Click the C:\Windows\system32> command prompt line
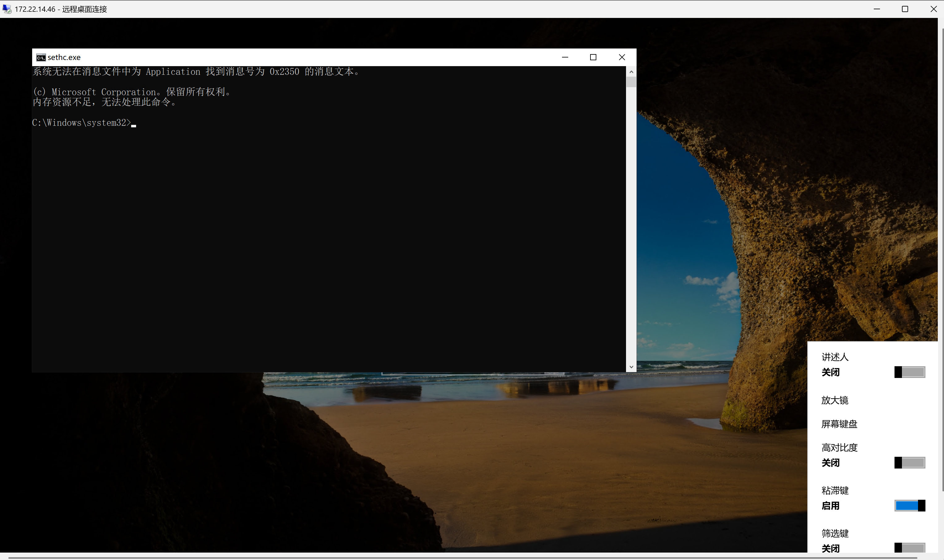 (x=84, y=123)
